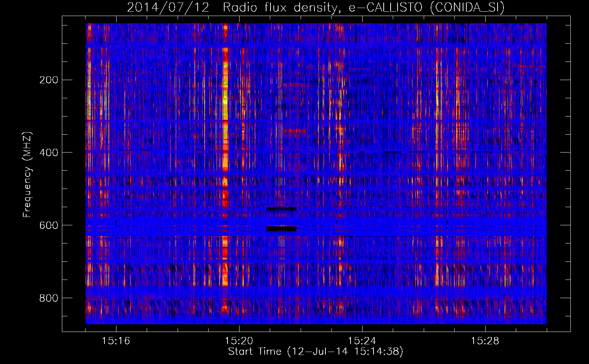
Task: Click the "Start Time (12-Jul-14 15:14:38)" label
Action: [x=316, y=352]
